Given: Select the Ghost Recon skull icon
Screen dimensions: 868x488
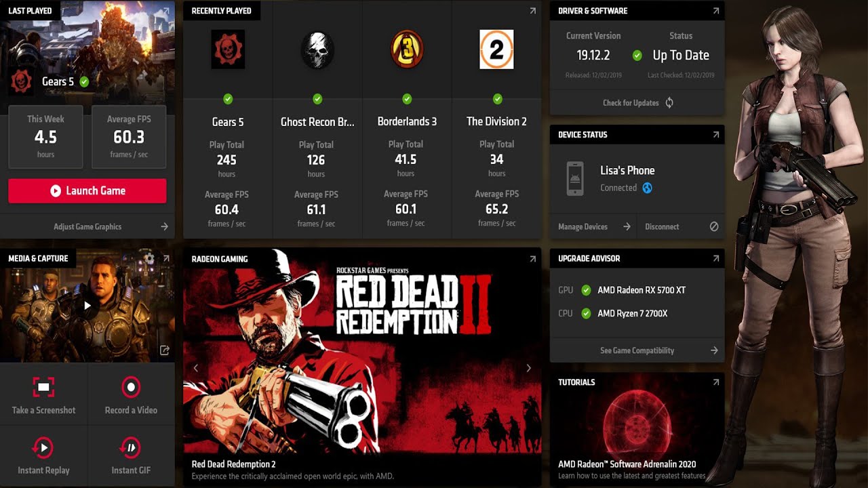Looking at the screenshot, I should (317, 49).
